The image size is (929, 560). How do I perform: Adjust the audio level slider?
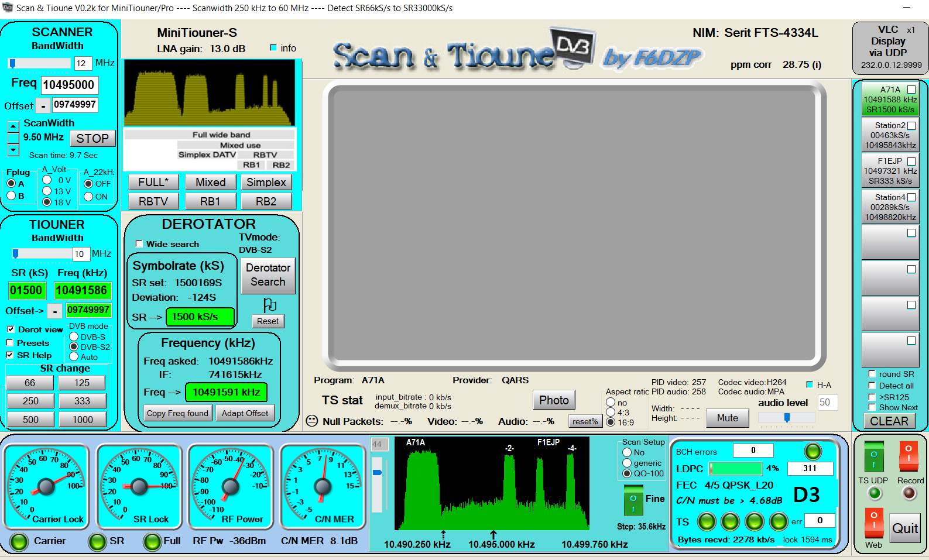pyautogui.click(x=787, y=417)
